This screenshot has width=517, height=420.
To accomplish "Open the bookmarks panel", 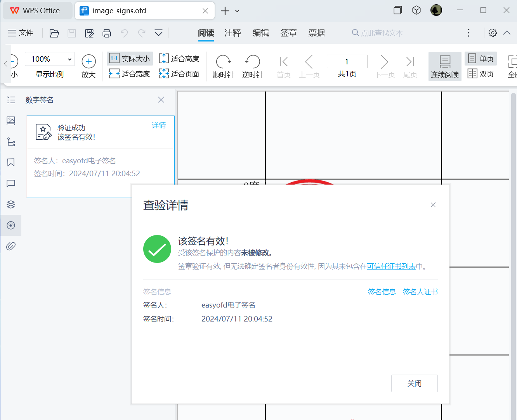I will (x=11, y=162).
